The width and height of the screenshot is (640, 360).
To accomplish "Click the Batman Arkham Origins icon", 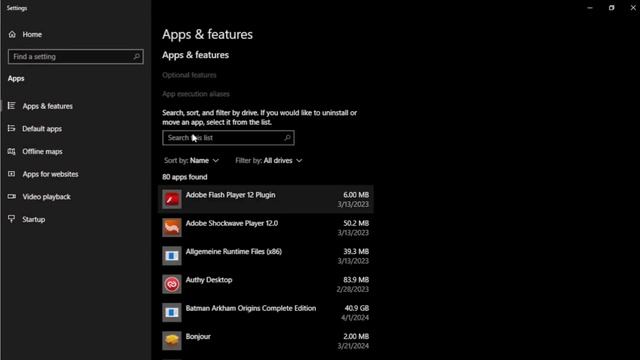I will click(172, 312).
